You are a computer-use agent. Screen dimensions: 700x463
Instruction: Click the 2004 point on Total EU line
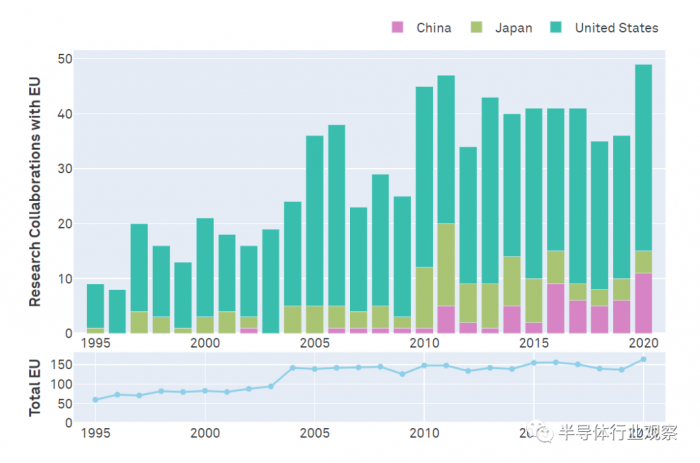tap(293, 368)
